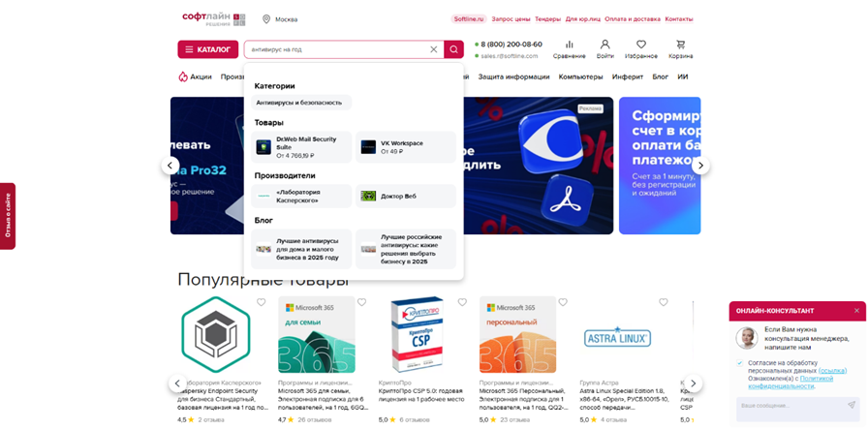The width and height of the screenshot is (868, 430).
Task: Click the sales email address
Action: click(510, 56)
